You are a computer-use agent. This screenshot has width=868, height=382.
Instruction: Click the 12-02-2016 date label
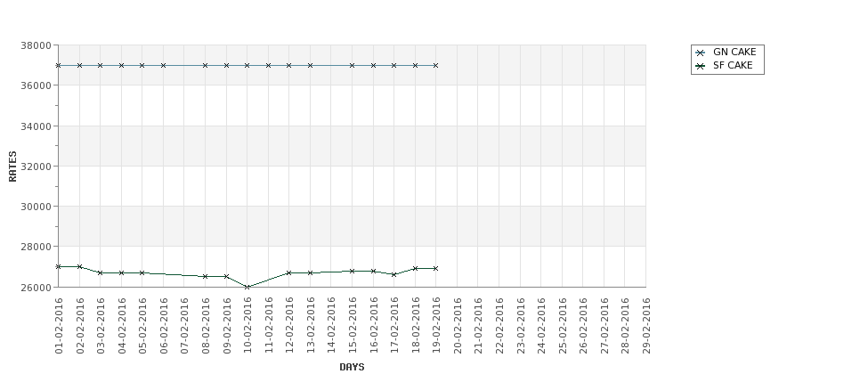pyautogui.click(x=289, y=326)
